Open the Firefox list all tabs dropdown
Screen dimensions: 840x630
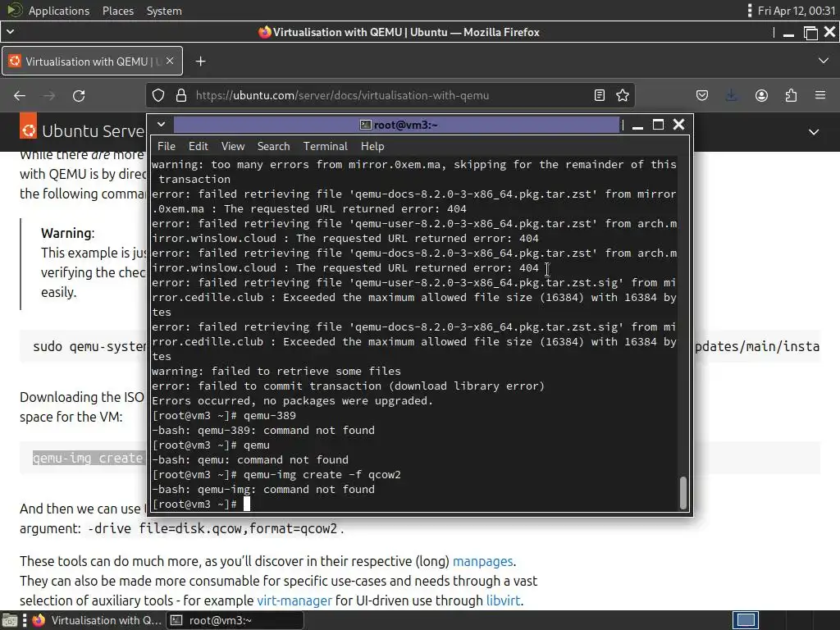pyautogui.click(x=824, y=61)
